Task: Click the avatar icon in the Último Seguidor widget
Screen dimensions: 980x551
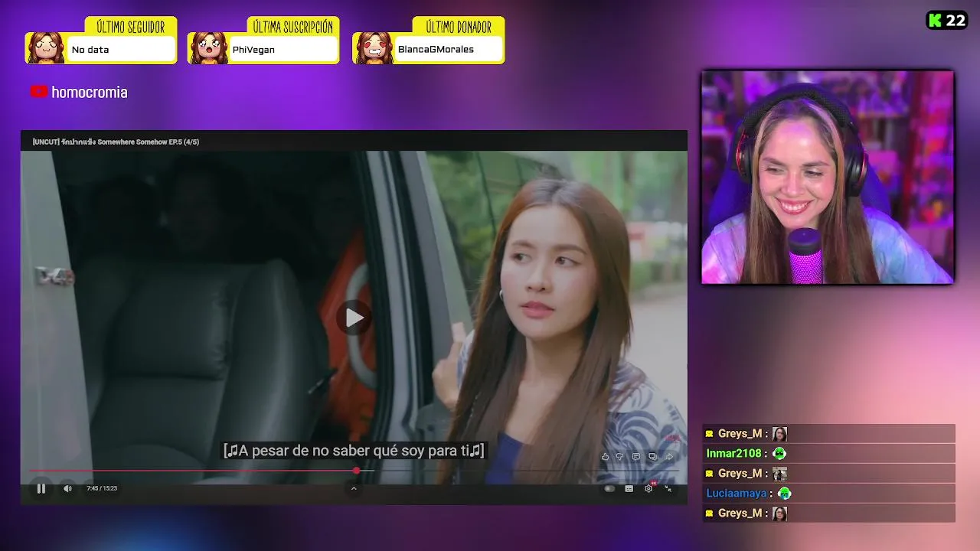Action: coord(46,48)
